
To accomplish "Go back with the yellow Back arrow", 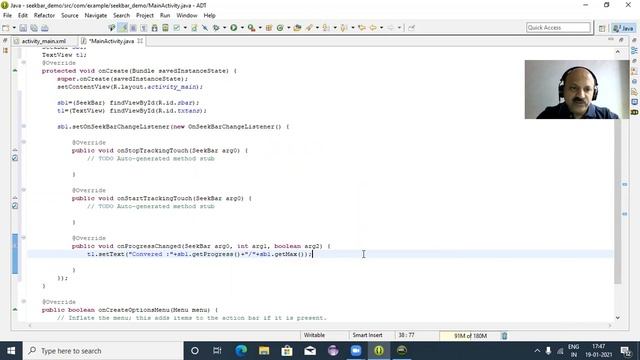I will pyautogui.click(x=373, y=28).
